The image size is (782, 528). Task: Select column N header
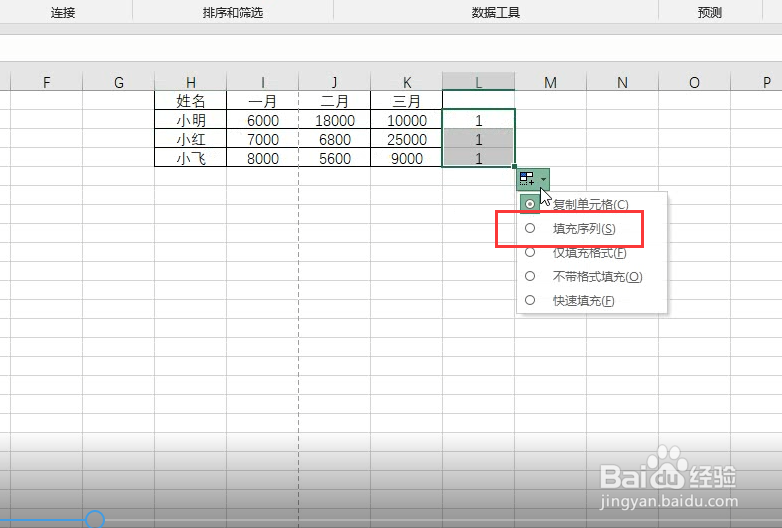(622, 82)
